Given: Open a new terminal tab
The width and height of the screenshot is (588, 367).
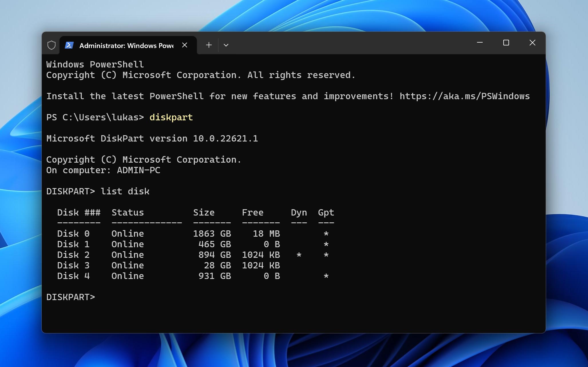Looking at the screenshot, I should 209,45.
